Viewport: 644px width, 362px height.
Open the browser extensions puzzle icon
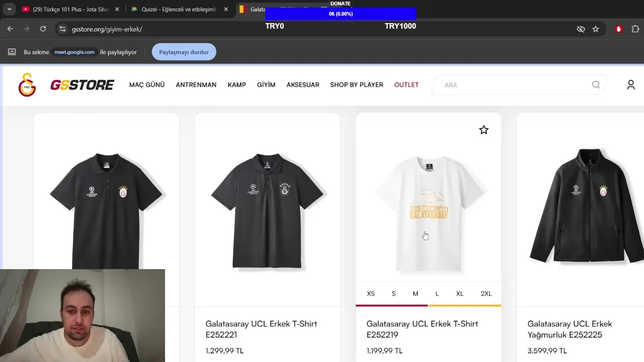pos(635,29)
